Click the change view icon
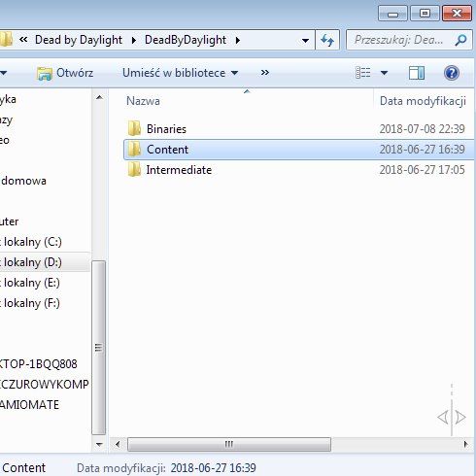The width and height of the screenshot is (476, 476). pos(363,73)
